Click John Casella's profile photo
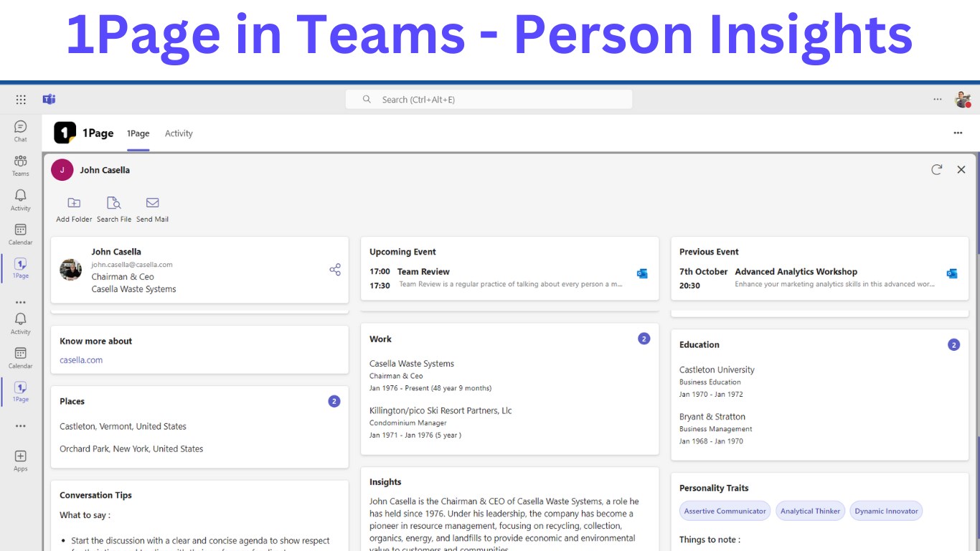980x551 pixels. 70,270
